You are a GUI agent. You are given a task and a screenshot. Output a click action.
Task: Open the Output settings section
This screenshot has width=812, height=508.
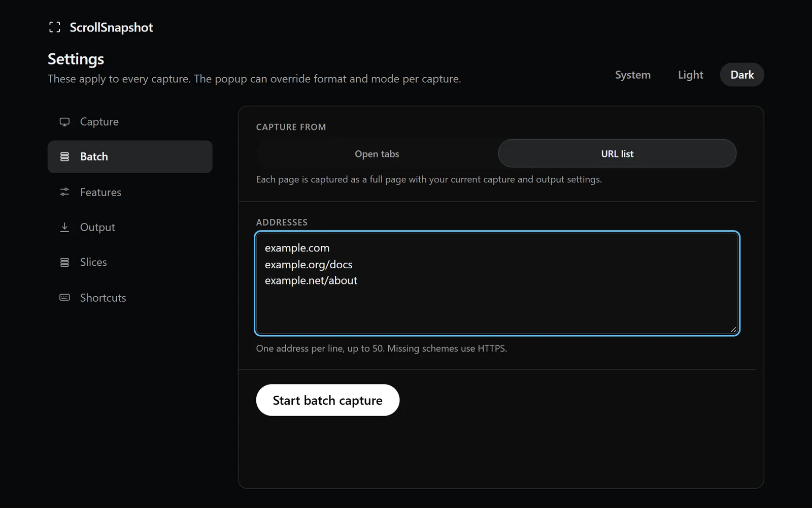pyautogui.click(x=130, y=227)
